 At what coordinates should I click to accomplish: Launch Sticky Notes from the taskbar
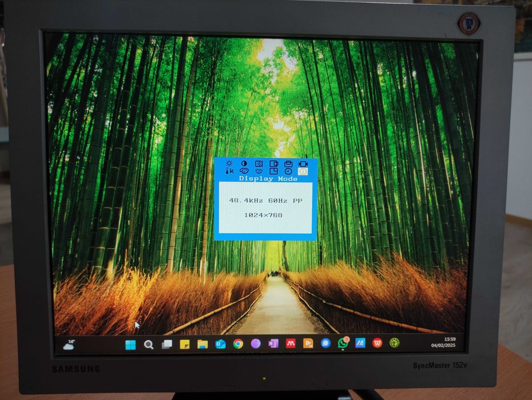click(x=184, y=345)
